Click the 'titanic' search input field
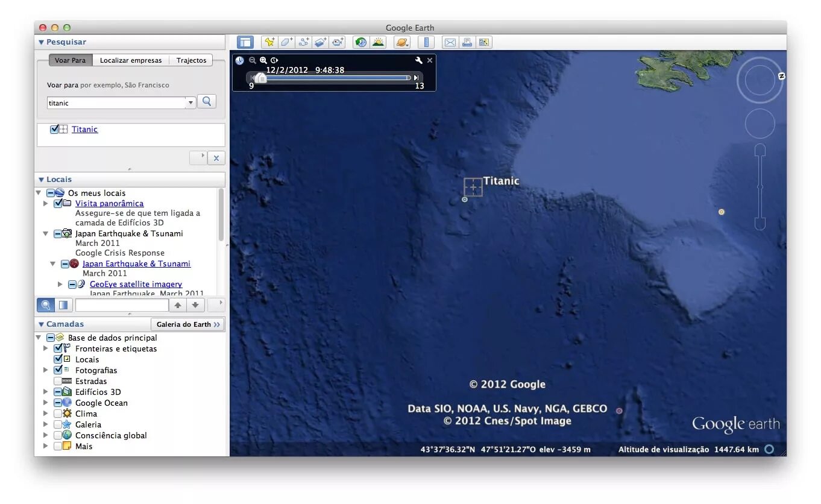This screenshot has height=504, width=821. tap(116, 103)
